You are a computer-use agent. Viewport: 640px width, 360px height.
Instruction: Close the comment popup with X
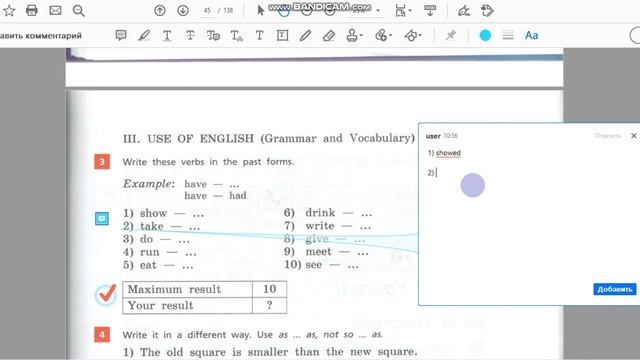[x=633, y=136]
